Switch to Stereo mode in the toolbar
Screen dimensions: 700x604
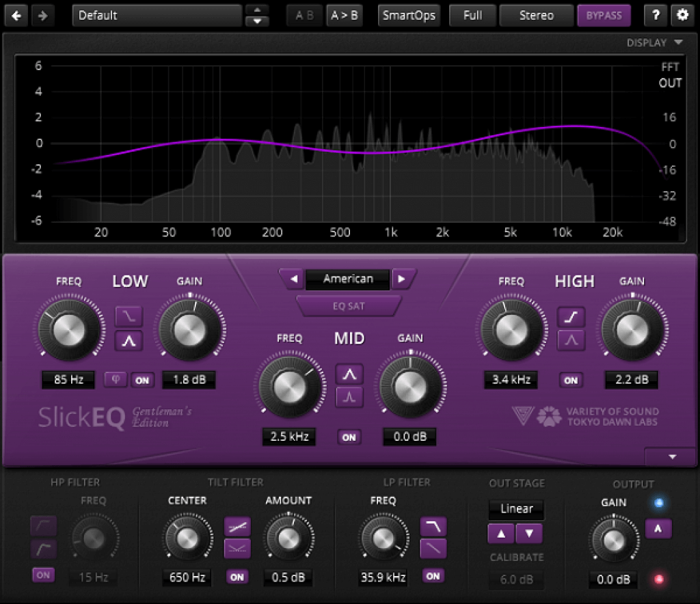[536, 15]
